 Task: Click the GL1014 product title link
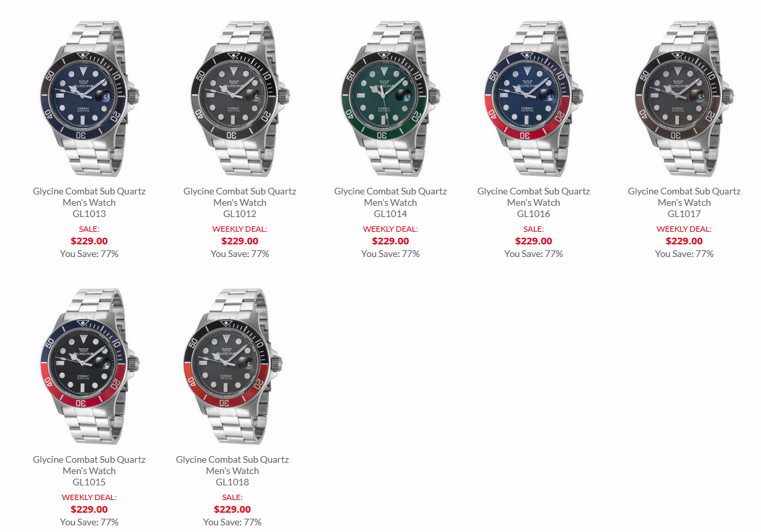tap(390, 202)
